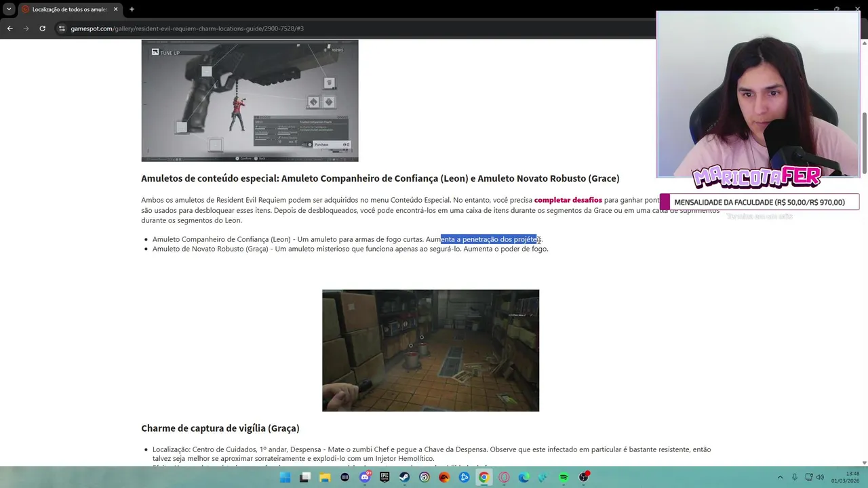Open Discord from the taskbar
This screenshot has width=868, height=488.
(365, 477)
